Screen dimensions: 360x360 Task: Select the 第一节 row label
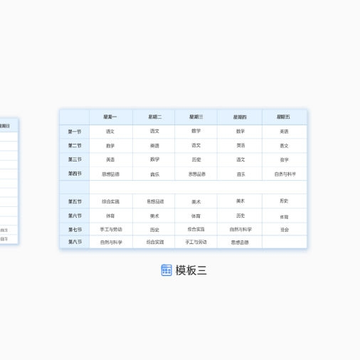(x=75, y=132)
